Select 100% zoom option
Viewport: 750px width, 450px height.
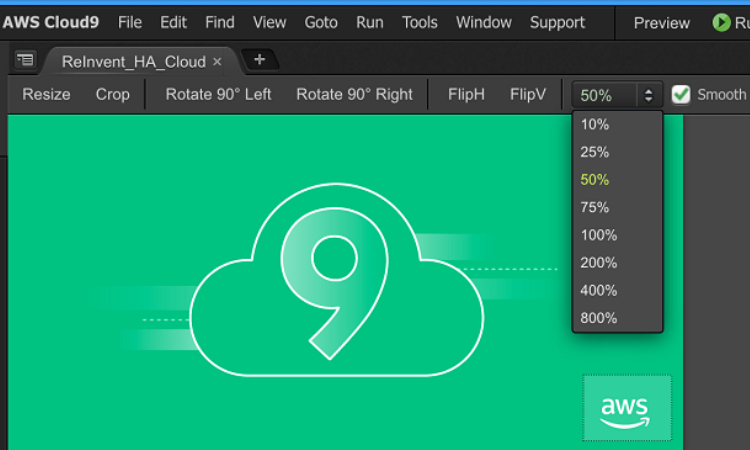click(x=617, y=235)
